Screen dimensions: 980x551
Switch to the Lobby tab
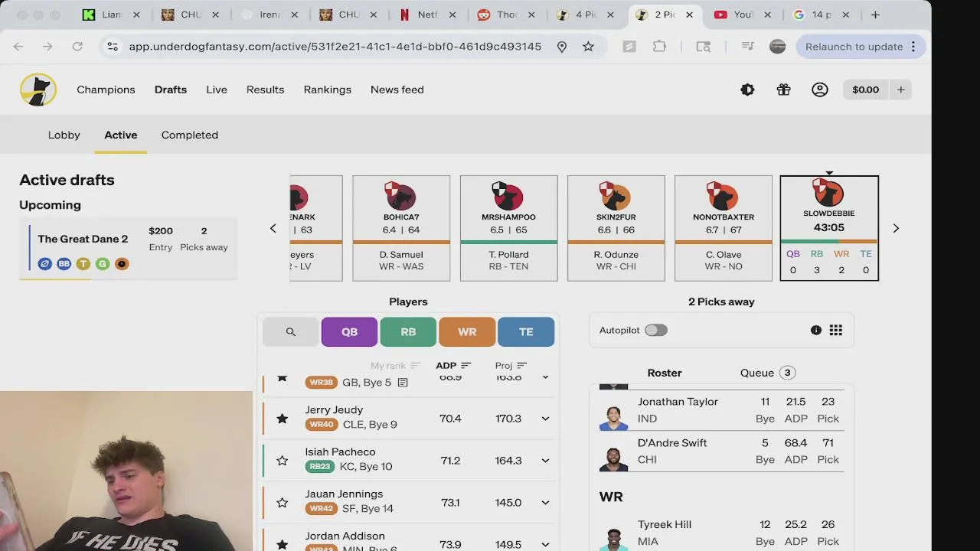pyautogui.click(x=64, y=135)
